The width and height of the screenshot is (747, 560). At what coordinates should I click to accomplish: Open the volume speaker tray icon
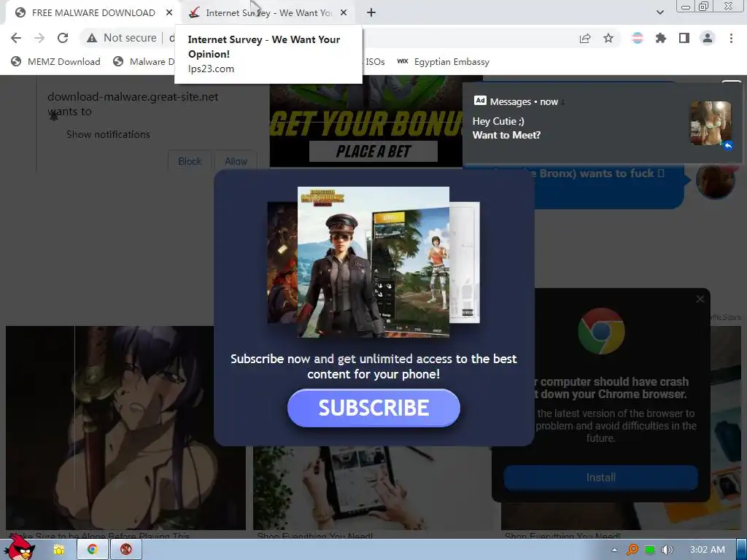(x=667, y=550)
